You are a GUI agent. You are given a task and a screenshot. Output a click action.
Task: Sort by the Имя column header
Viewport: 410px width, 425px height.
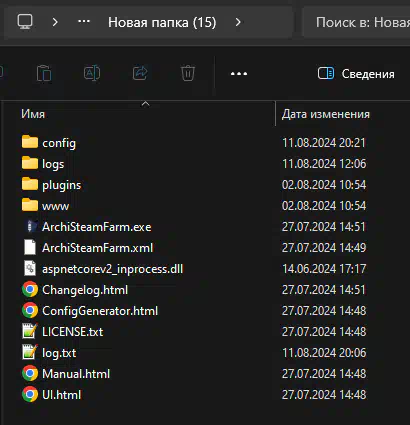tap(33, 114)
